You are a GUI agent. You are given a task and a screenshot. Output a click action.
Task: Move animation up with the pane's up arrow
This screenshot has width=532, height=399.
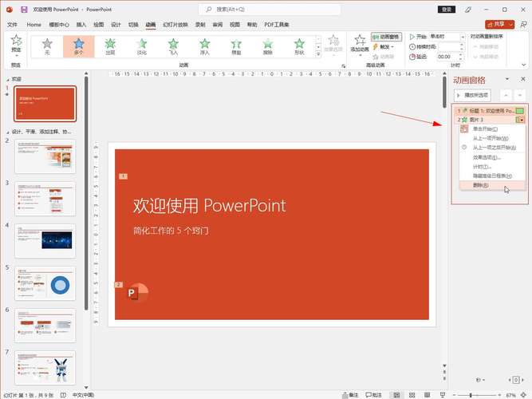(506, 96)
